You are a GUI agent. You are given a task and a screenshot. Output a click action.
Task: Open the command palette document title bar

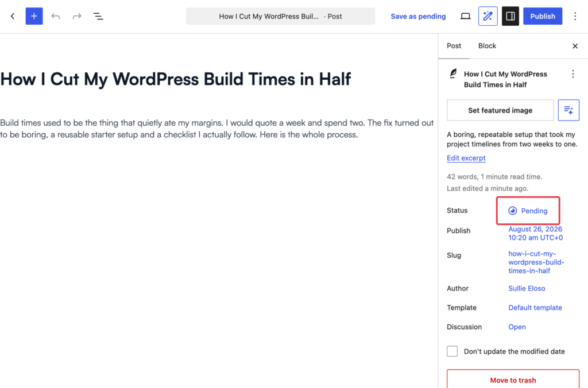pyautogui.click(x=280, y=16)
